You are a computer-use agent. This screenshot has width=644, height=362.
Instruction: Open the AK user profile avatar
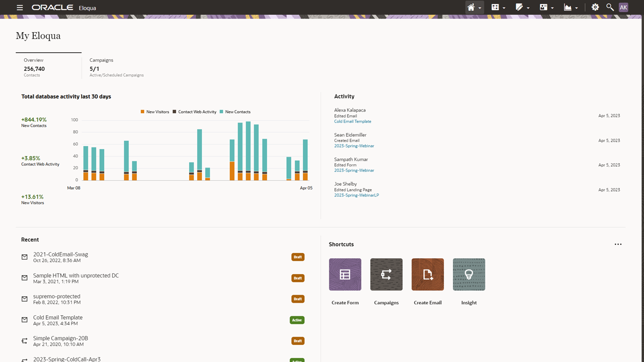pyautogui.click(x=623, y=8)
